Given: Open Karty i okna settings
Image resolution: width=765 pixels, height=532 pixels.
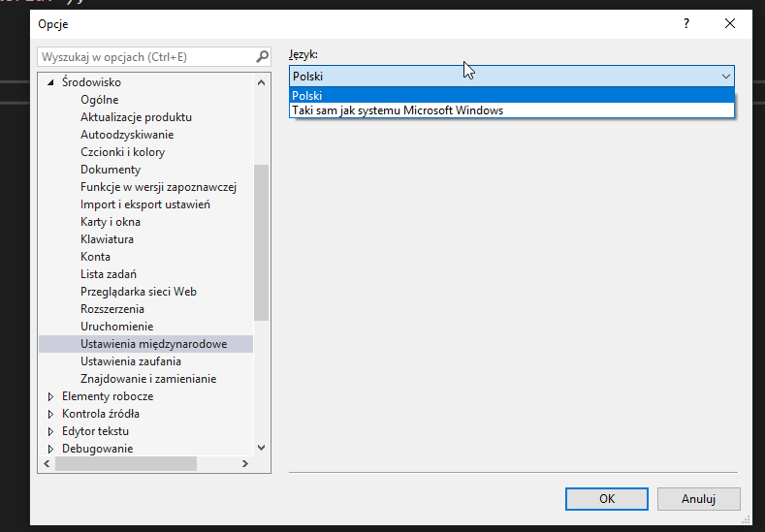Looking at the screenshot, I should [111, 222].
